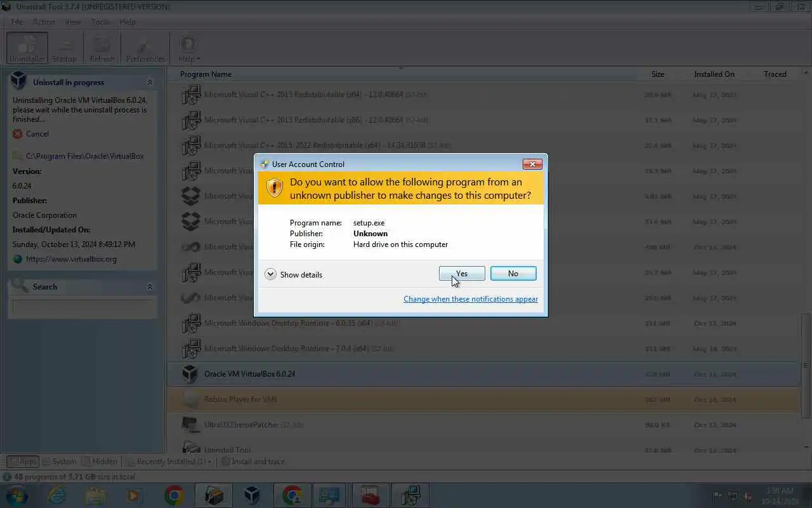
Task: Open File Explorer from the taskbar
Action: tap(96, 495)
